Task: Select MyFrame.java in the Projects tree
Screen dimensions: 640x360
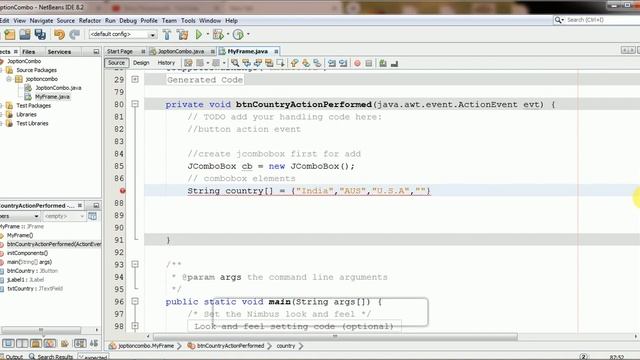Action: click(52, 97)
